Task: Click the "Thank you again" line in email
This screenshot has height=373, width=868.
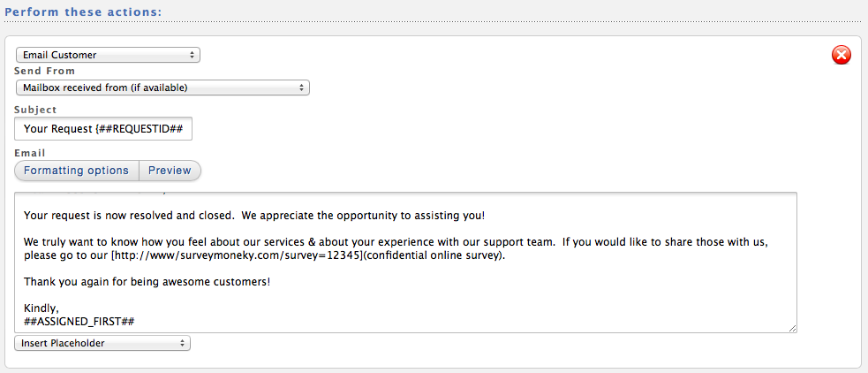Action: click(147, 282)
